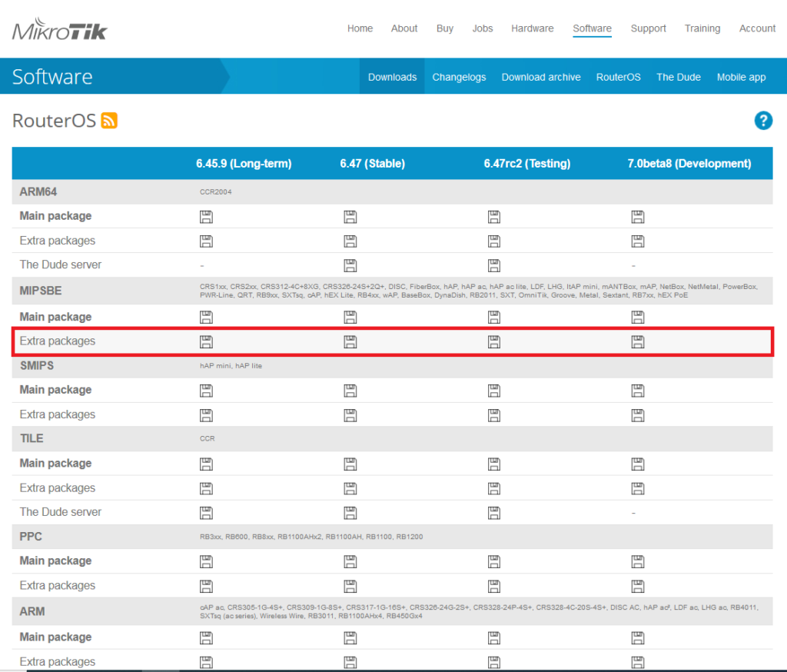
Task: Download TILE Dude server 6.47rc2 Testing
Action: (x=494, y=513)
